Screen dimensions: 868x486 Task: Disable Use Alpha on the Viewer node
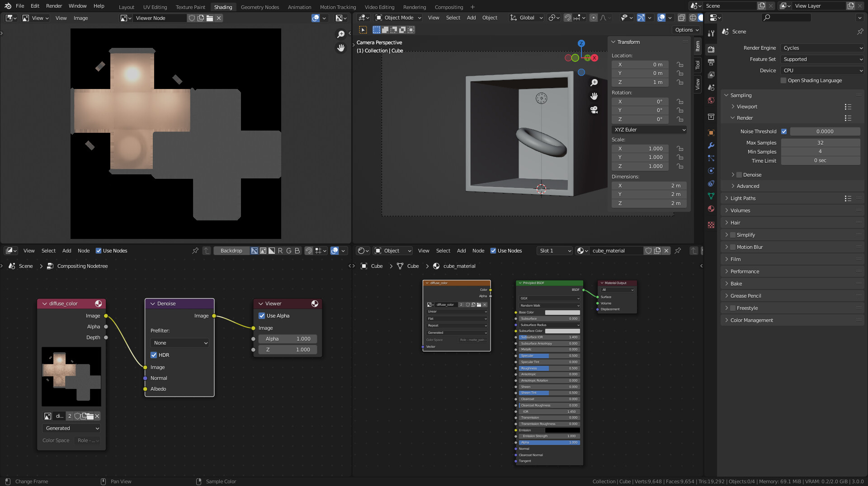coord(262,316)
